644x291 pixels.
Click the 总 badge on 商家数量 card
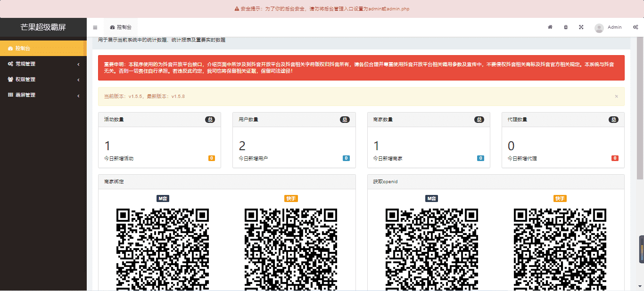tap(479, 120)
